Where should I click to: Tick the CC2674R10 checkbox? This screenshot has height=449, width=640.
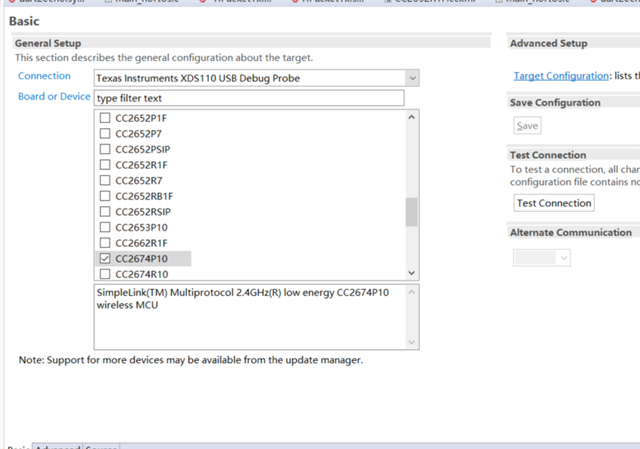pos(105,274)
